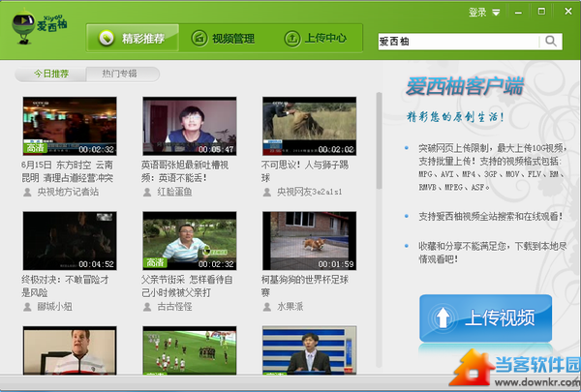Click uploader name 红脸蛋鱼
Viewport: 581px width, 392px height.
click(174, 192)
